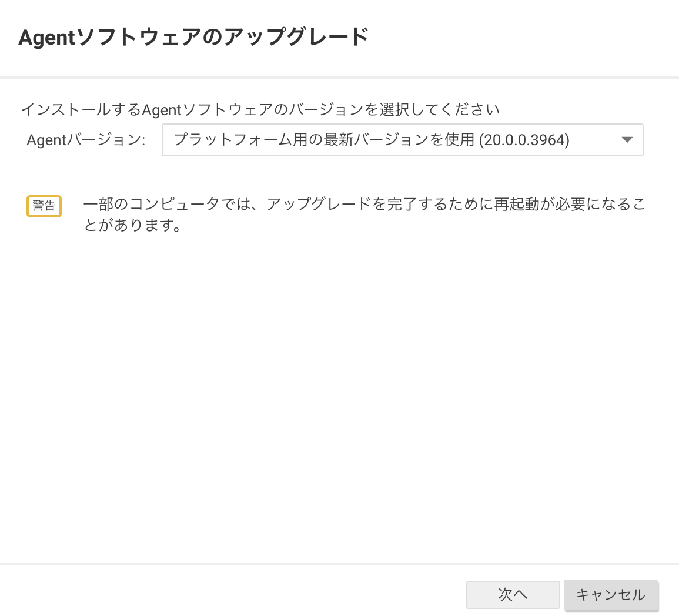
Task: Click the blank footer area left of 次へ
Action: pos(235,594)
